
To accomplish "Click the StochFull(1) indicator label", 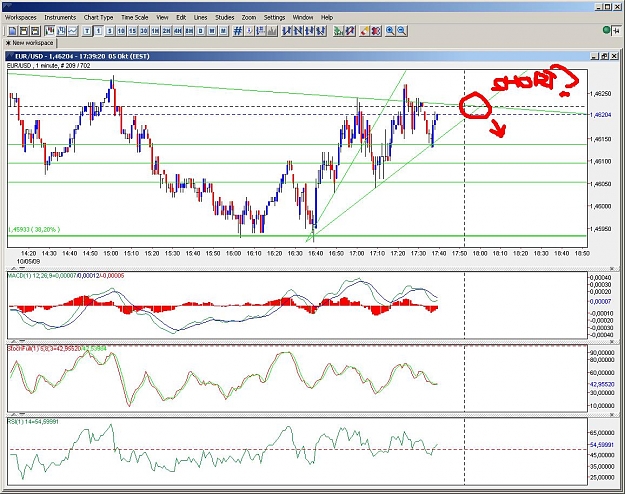I will click(x=57, y=348).
